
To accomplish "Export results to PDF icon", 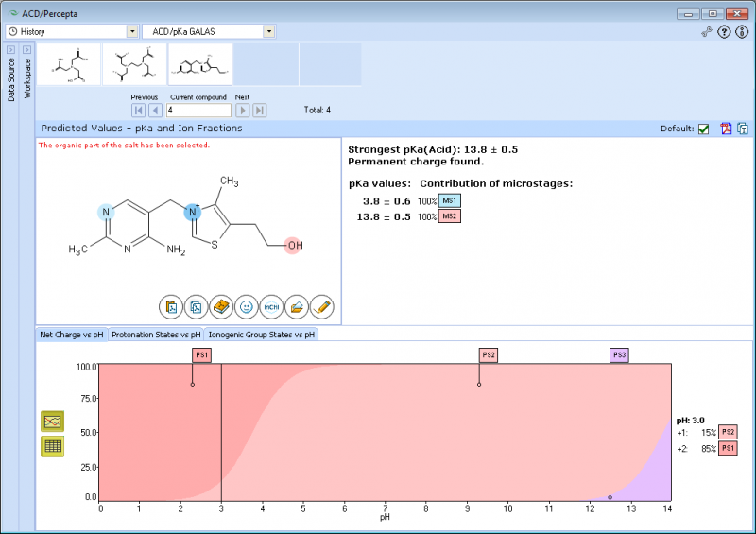I will pyautogui.click(x=726, y=129).
